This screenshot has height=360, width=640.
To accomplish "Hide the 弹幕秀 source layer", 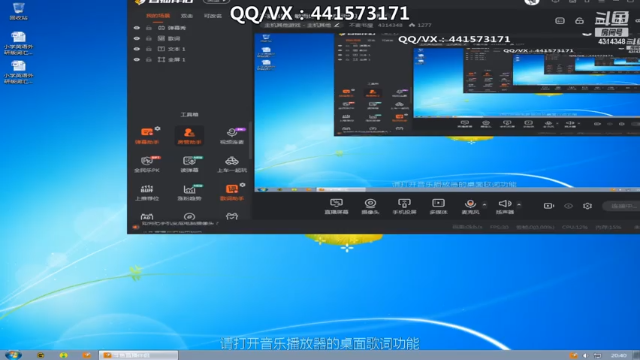I will (x=137, y=28).
